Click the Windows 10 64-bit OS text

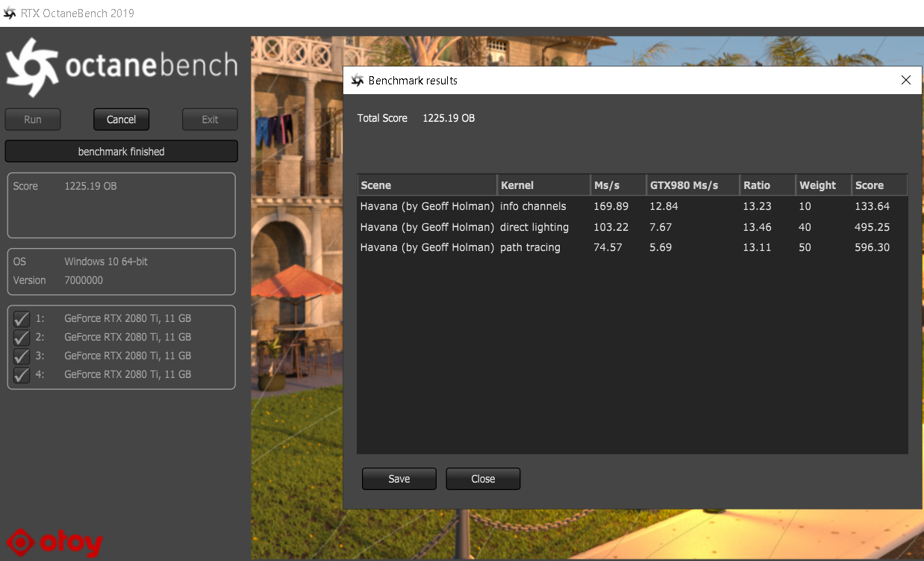click(106, 262)
